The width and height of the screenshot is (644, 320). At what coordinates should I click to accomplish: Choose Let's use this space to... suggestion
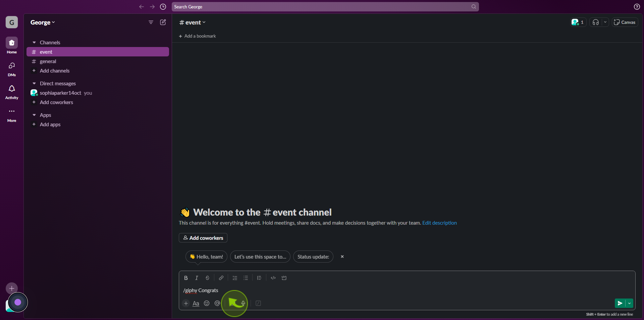pyautogui.click(x=260, y=257)
